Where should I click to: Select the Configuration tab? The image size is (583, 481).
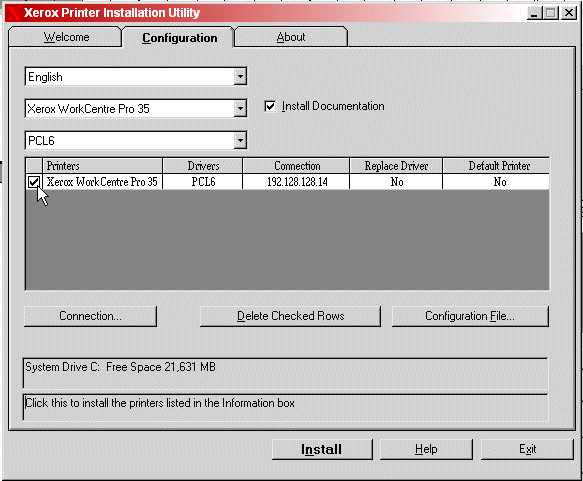[x=179, y=37]
